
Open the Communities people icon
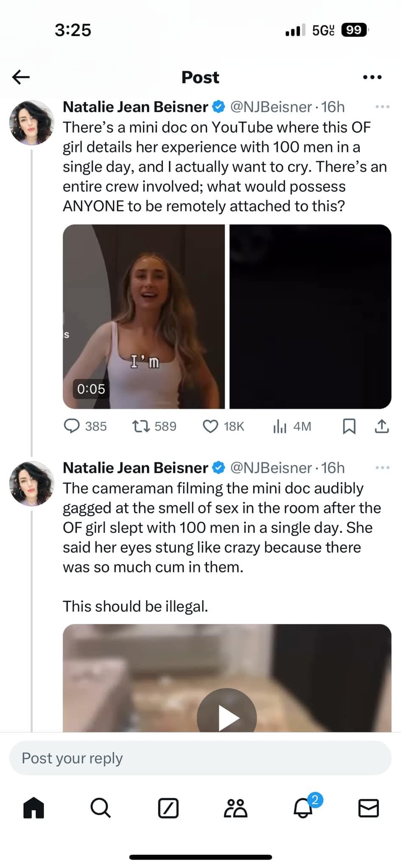point(235,808)
